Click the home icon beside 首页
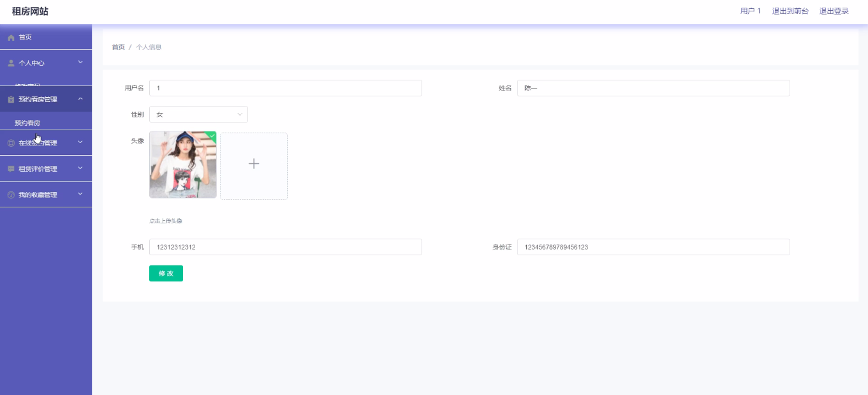868x395 pixels. pos(11,38)
